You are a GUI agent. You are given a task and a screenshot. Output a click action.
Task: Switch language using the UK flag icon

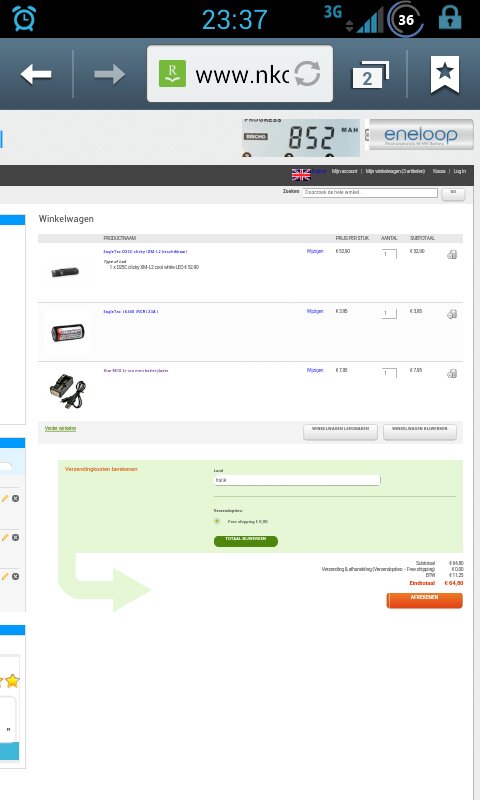[301, 174]
